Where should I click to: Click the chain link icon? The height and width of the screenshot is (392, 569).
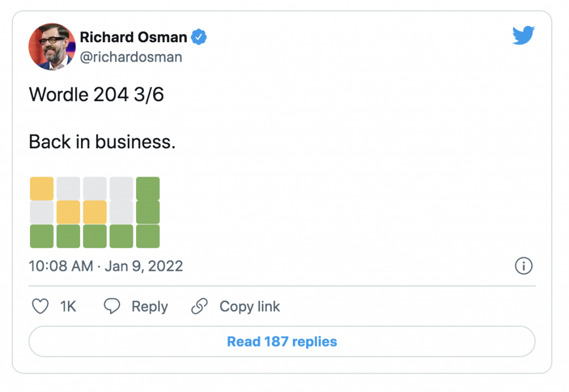tap(199, 306)
